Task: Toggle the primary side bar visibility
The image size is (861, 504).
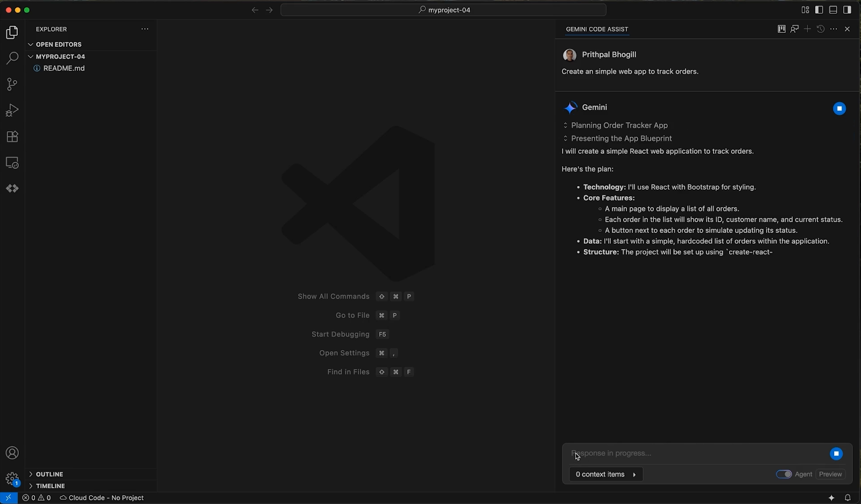Action: 819,10
